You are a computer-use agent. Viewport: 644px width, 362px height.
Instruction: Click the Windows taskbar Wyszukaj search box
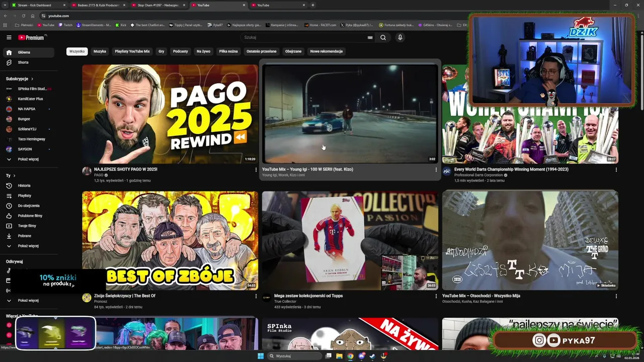(x=294, y=356)
